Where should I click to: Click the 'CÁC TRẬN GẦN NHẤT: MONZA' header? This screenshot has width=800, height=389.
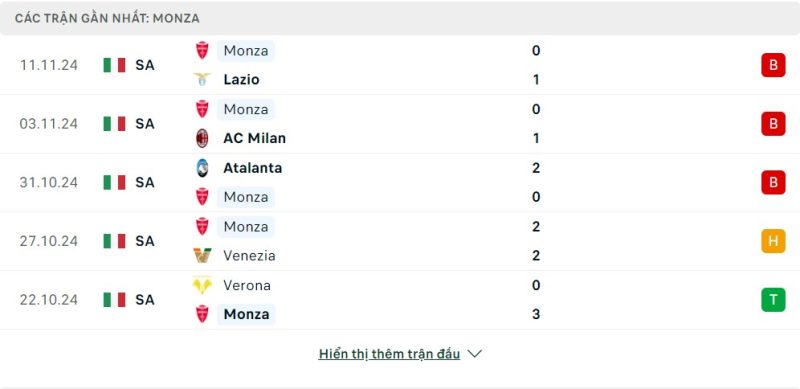coord(107,18)
